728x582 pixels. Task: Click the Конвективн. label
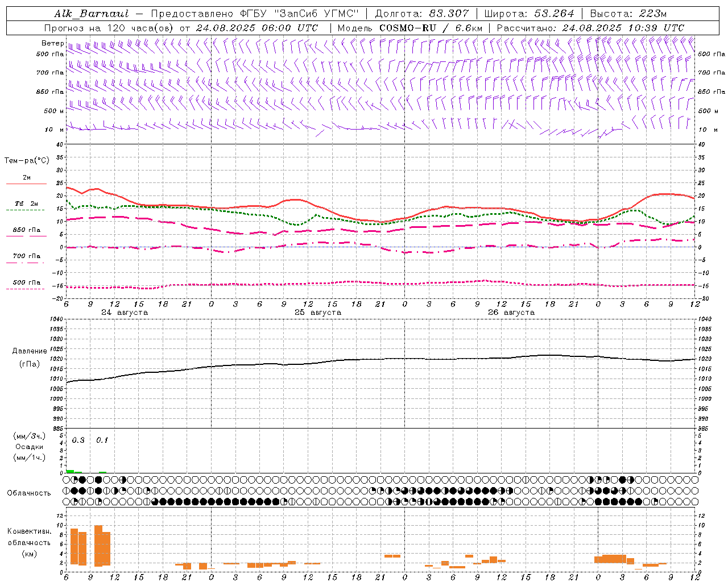29,531
